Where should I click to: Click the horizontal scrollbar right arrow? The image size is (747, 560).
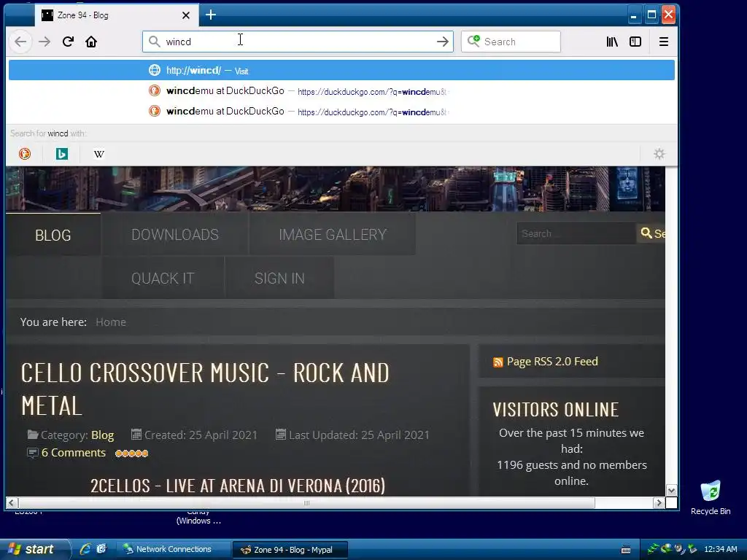[659, 503]
